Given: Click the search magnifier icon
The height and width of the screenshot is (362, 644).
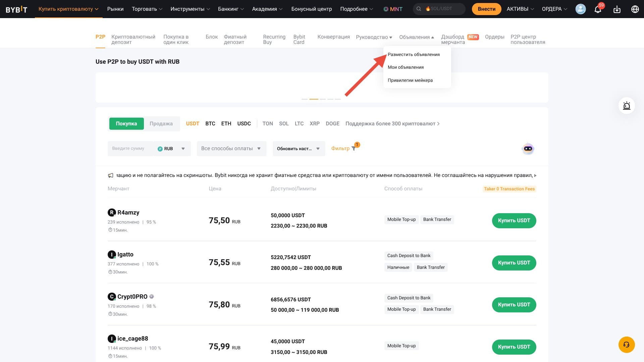Looking at the screenshot, I should [419, 9].
